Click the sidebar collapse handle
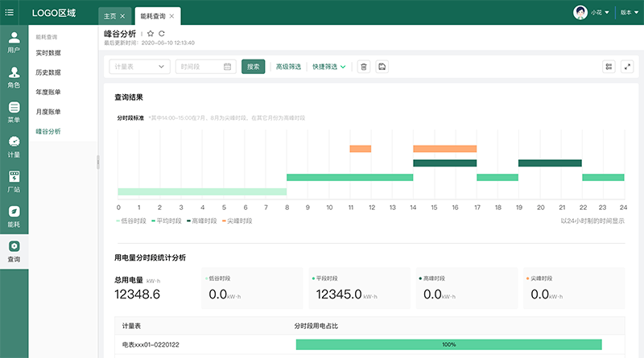644x358 pixels. point(97,163)
